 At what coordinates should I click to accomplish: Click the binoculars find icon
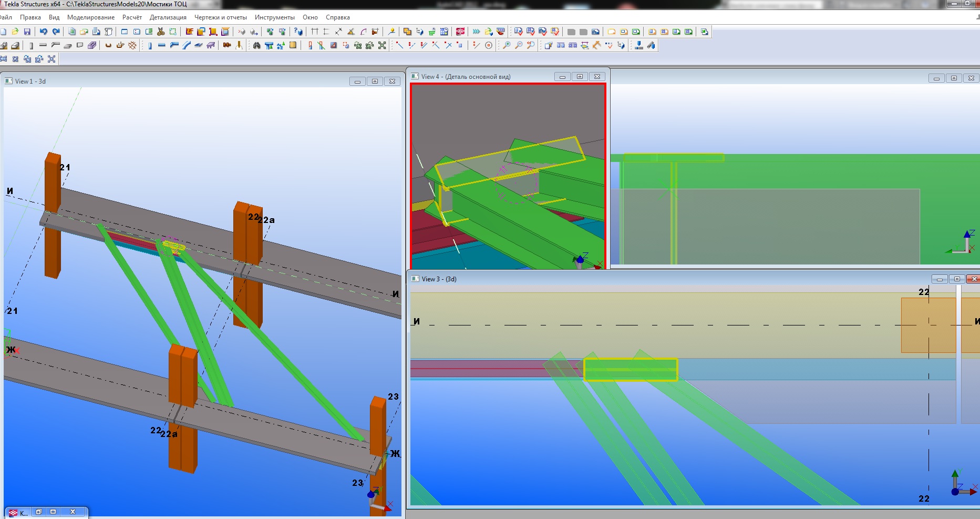[x=256, y=45]
